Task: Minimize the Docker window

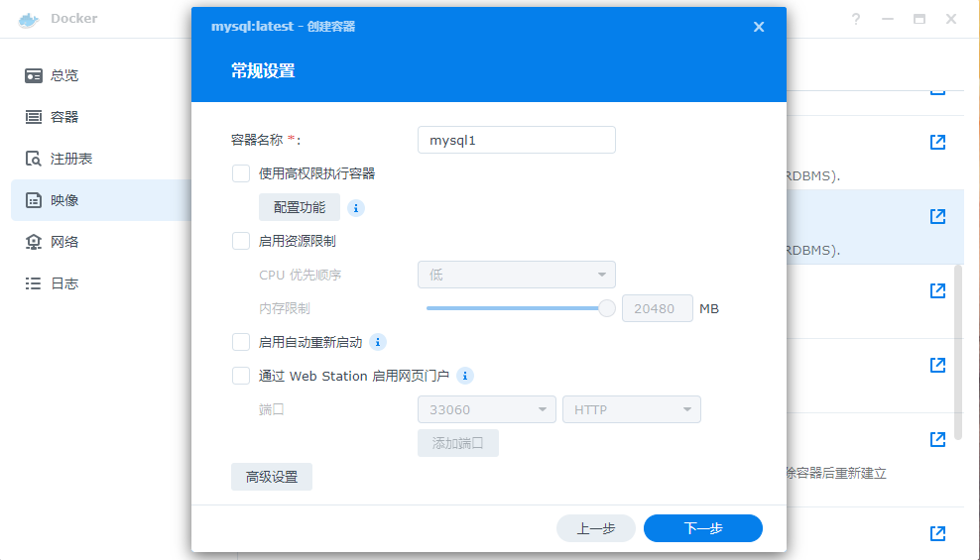Action: coord(888,20)
